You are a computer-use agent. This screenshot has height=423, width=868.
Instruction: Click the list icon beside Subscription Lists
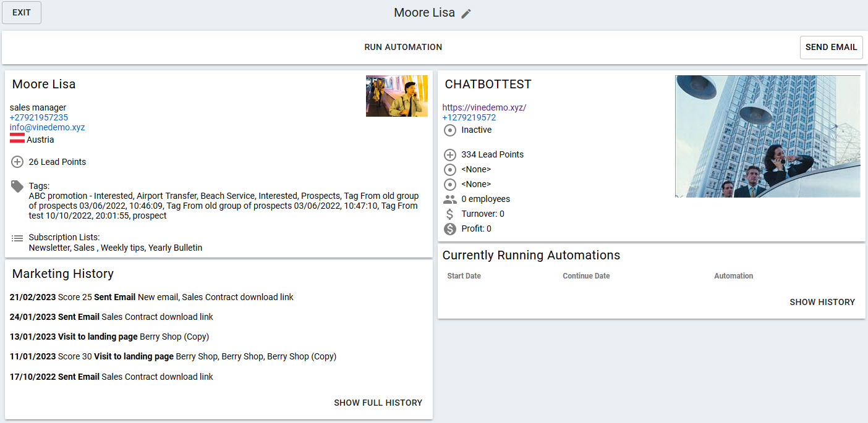tap(17, 238)
